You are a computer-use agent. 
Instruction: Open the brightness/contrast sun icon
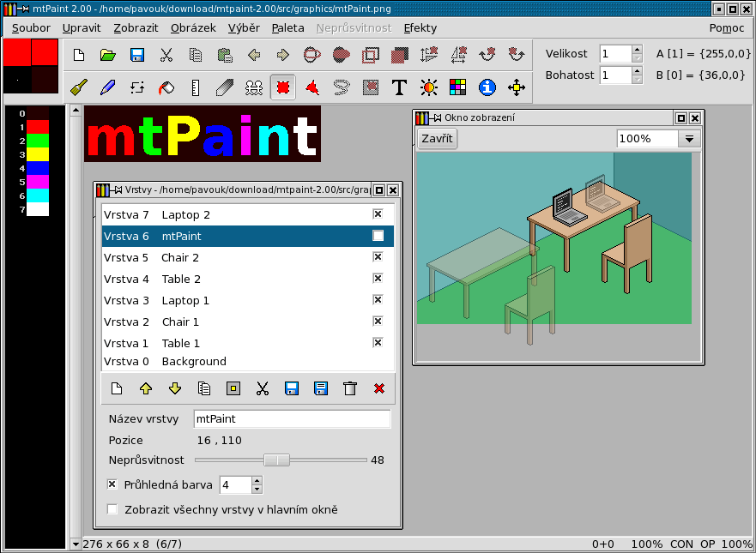click(428, 87)
